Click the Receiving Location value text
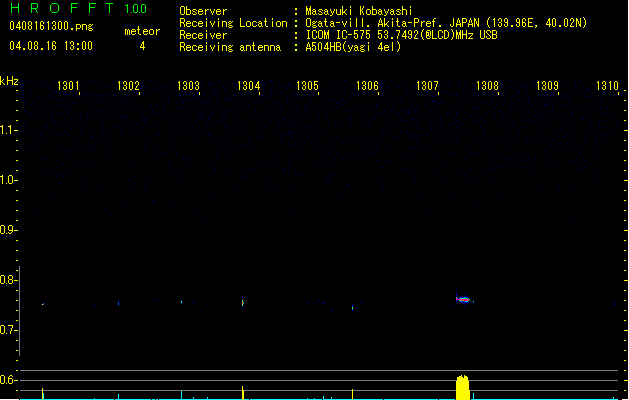Screen dimensions: 629x400 pos(446,23)
